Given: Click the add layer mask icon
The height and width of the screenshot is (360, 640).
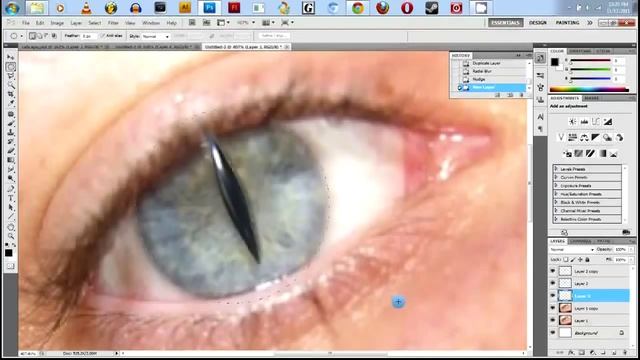Looking at the screenshot, I should (x=582, y=352).
